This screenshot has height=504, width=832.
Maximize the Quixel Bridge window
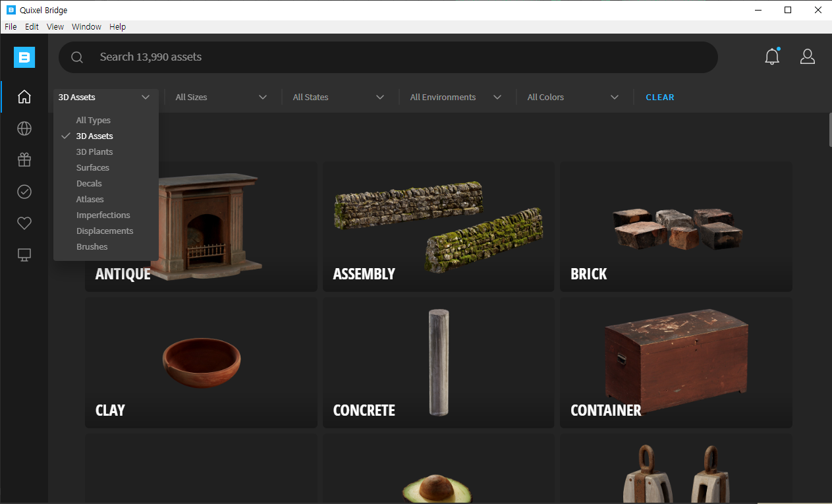788,10
